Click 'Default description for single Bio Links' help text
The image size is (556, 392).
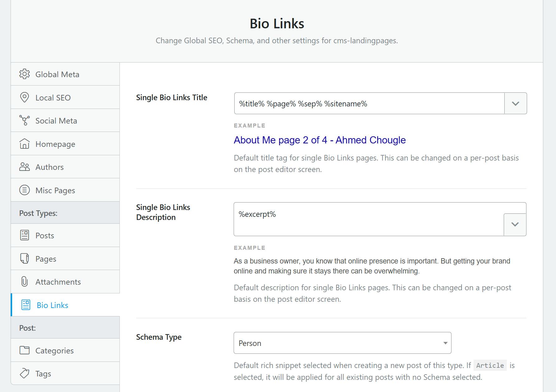(372, 293)
